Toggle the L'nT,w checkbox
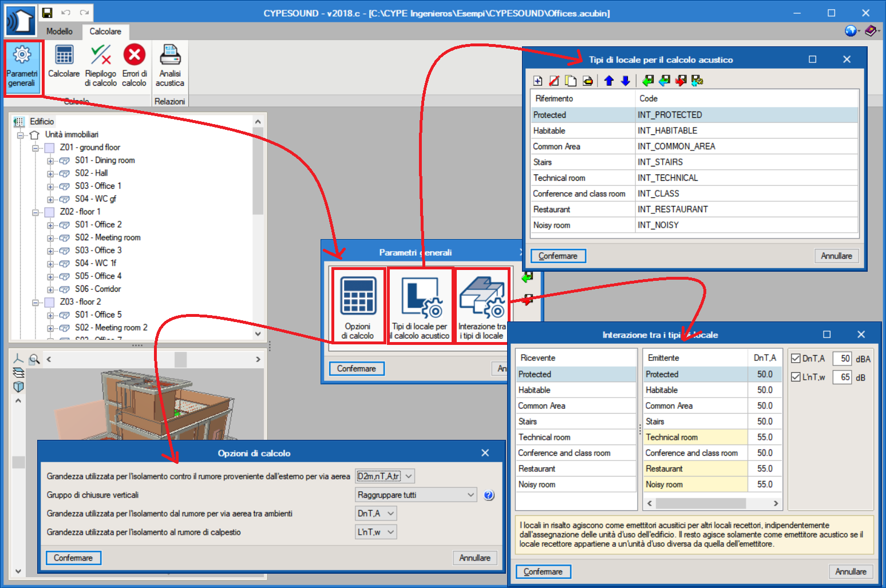Viewport: 886px width, 588px height. tap(796, 377)
